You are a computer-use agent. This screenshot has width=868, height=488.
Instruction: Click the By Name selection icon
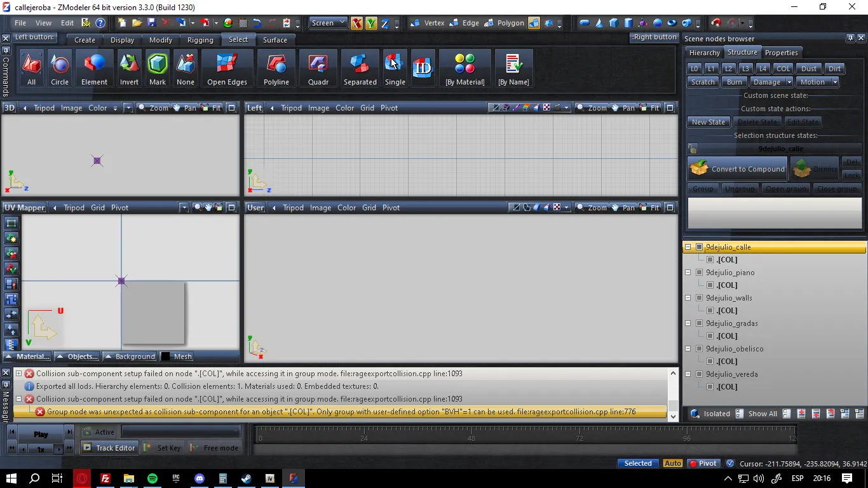(x=513, y=68)
